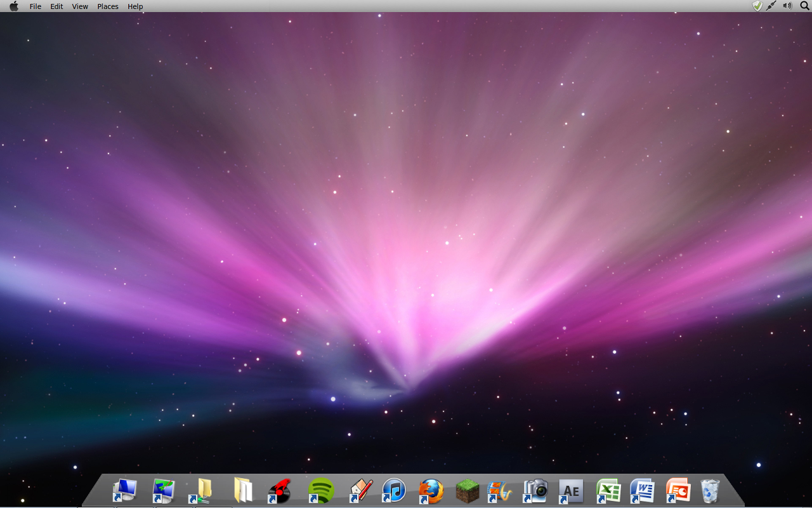The height and width of the screenshot is (508, 812).
Task: Launch PowerPoint from the dock
Action: point(678,489)
